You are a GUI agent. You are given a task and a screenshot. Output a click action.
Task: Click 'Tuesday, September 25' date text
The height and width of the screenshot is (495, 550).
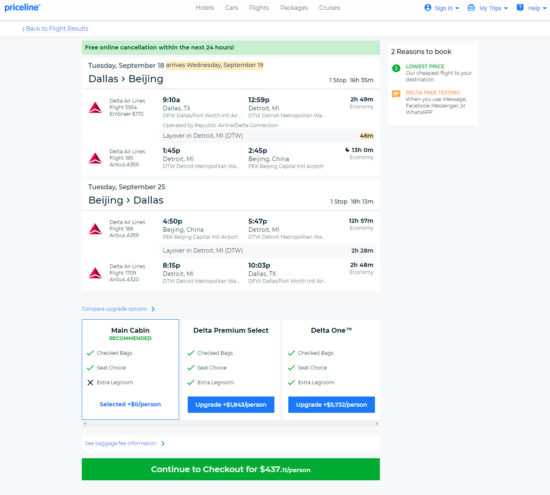[127, 187]
